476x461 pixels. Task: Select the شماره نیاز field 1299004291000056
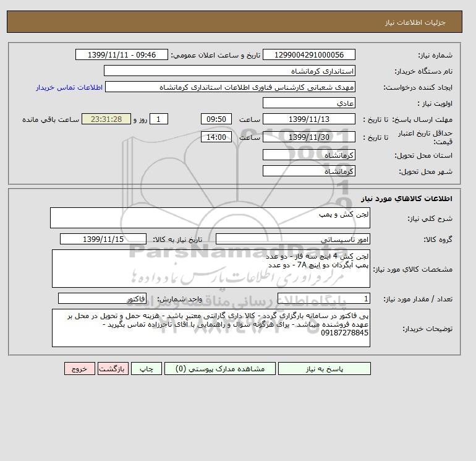[x=308, y=55]
